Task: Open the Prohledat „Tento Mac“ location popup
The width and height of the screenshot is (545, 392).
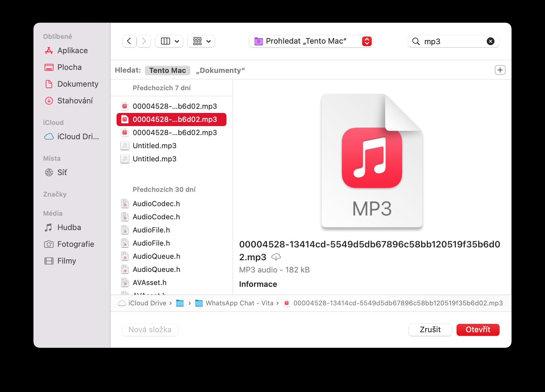Action: (311, 41)
